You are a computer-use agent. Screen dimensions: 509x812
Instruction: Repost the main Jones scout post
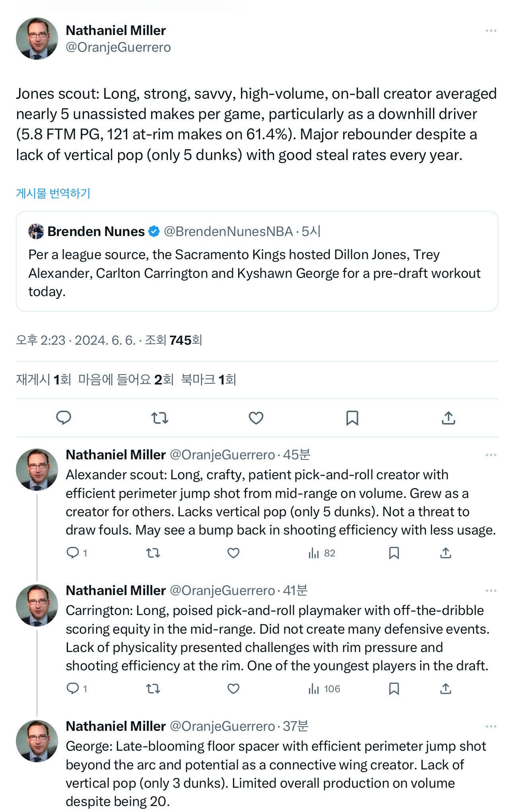click(x=160, y=418)
